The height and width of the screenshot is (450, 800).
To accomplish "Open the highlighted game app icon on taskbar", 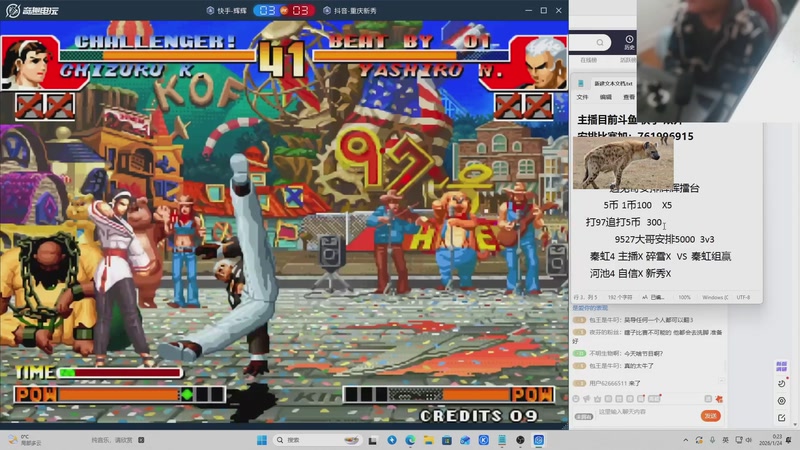I will pyautogui.click(x=539, y=440).
